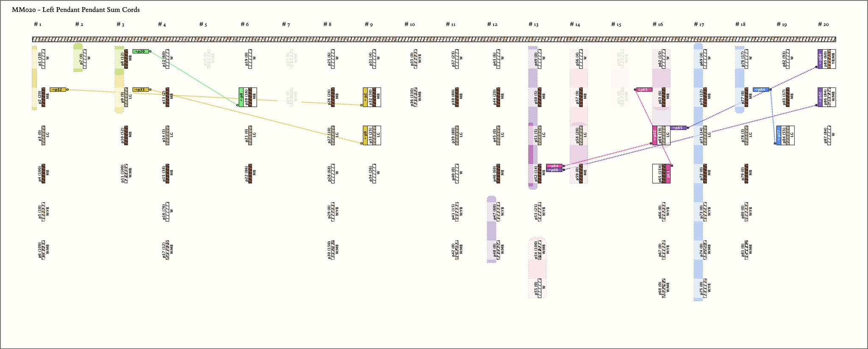Select the p30 (150) mottled cord icon
This screenshot has width=868, height=349.
[x=333, y=250]
